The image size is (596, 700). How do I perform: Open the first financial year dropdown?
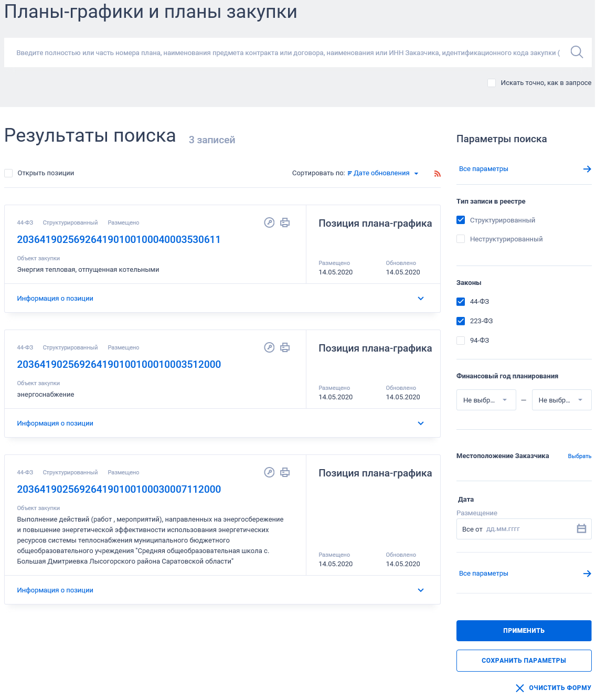[x=486, y=400]
